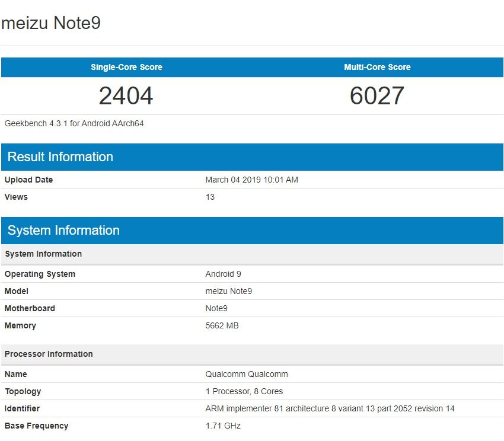Select the multi-core score value 6027

377,95
